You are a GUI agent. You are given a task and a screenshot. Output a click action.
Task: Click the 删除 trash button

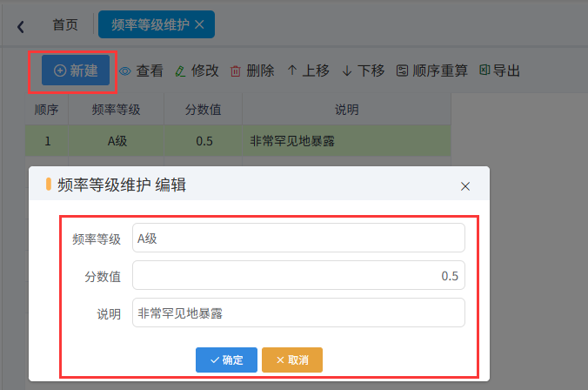252,71
